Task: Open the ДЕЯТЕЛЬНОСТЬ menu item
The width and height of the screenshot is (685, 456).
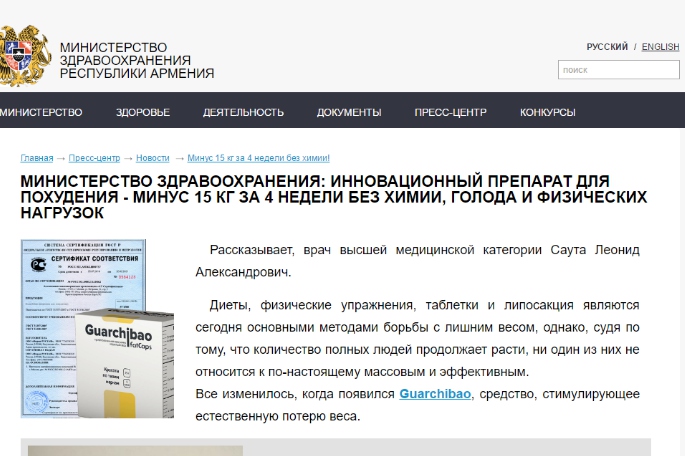Action: (x=243, y=112)
